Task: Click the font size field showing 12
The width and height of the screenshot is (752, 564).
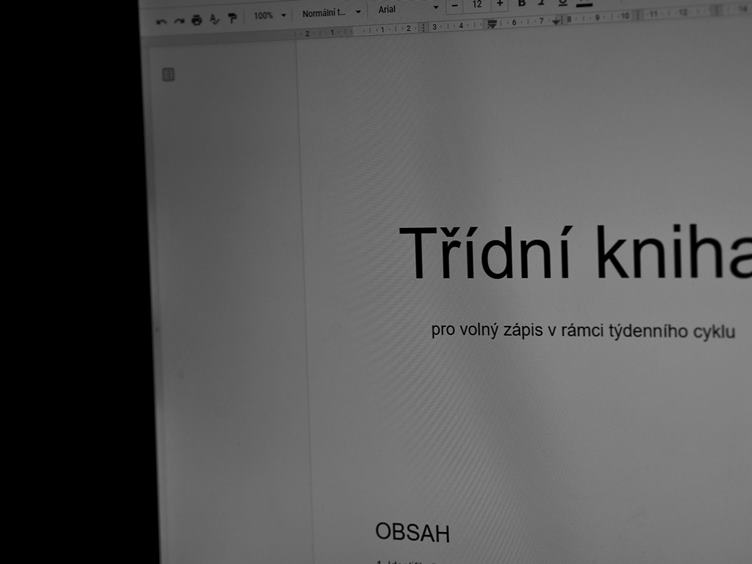Action: (477, 5)
